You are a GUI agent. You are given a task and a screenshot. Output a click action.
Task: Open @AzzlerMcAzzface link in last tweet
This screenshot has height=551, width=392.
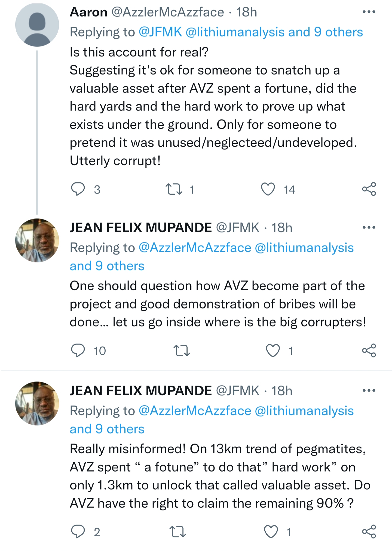[x=195, y=411]
